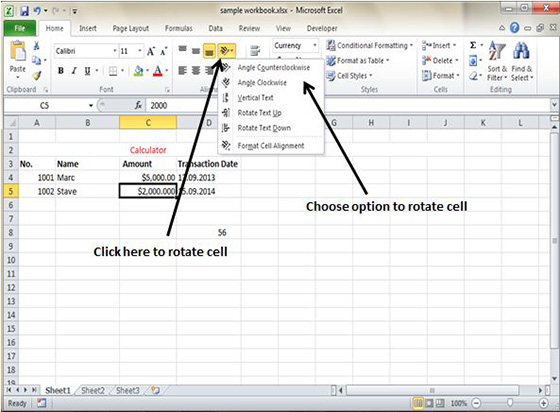Click the Wrap Text icon
560x412 pixels.
click(255, 51)
